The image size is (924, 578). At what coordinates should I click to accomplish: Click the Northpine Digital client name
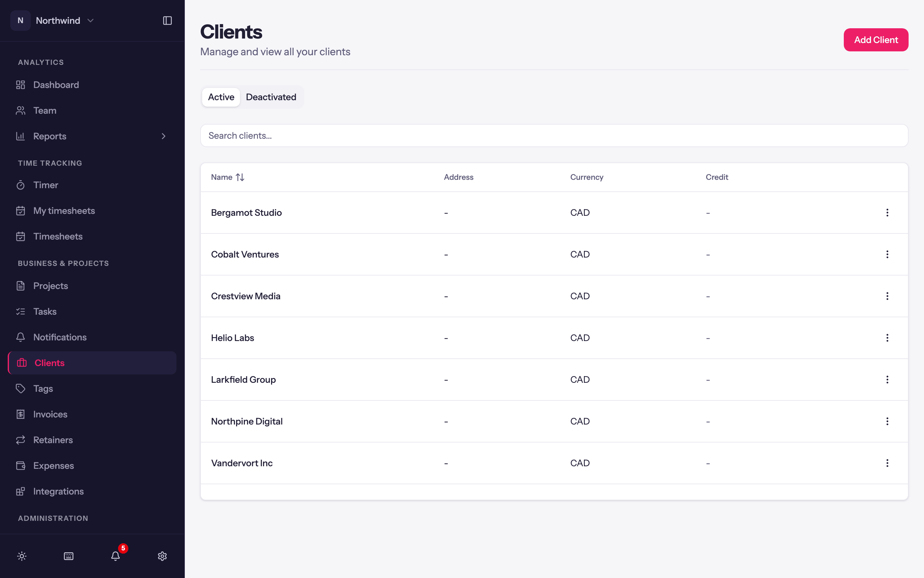[x=247, y=421]
